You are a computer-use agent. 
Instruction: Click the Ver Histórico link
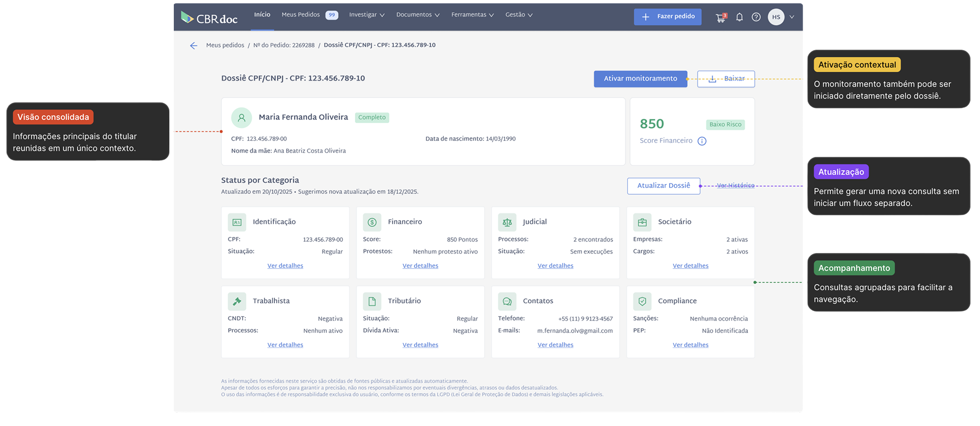tap(735, 186)
